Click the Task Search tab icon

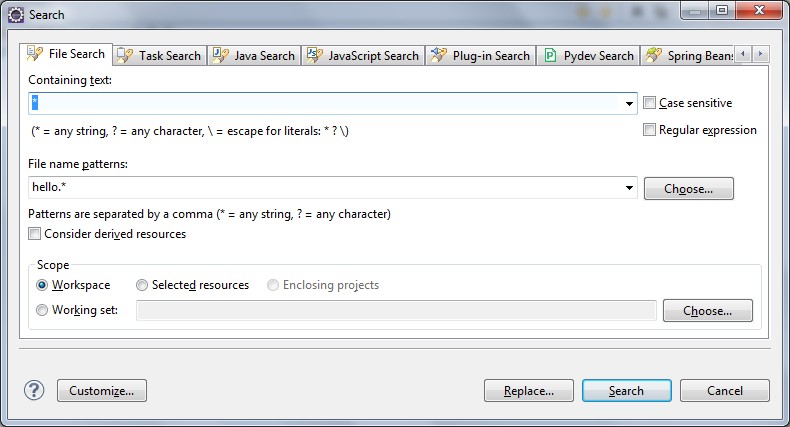pyautogui.click(x=125, y=56)
